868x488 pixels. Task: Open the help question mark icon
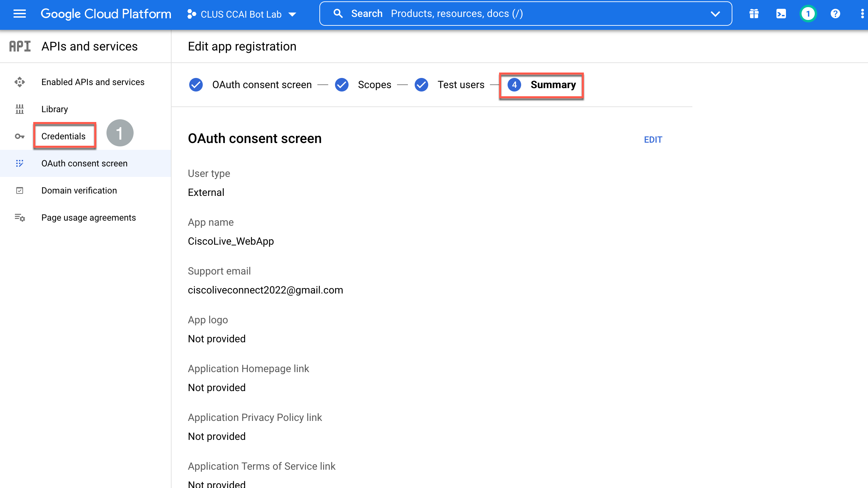pos(835,14)
